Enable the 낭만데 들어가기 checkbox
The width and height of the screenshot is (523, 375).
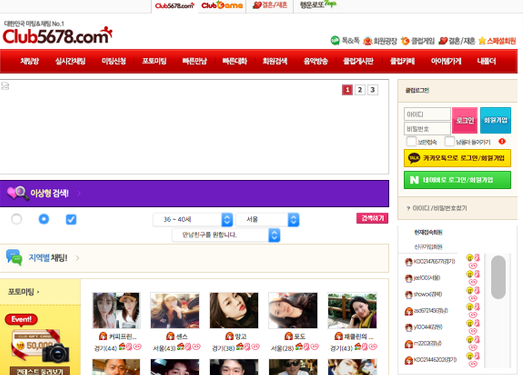point(450,141)
